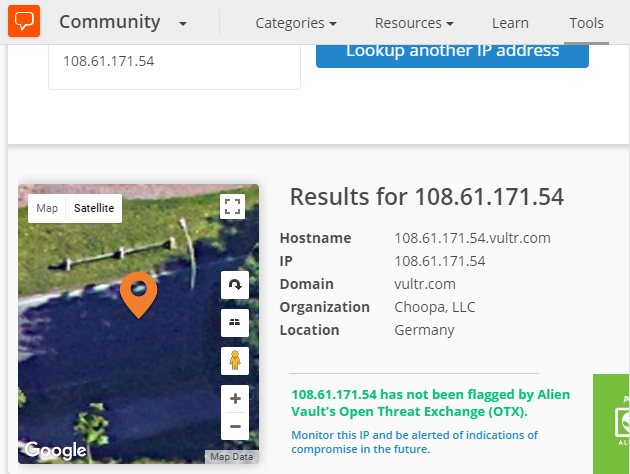630x474 pixels.
Task: Switch the map to Map view
Action: (x=47, y=208)
